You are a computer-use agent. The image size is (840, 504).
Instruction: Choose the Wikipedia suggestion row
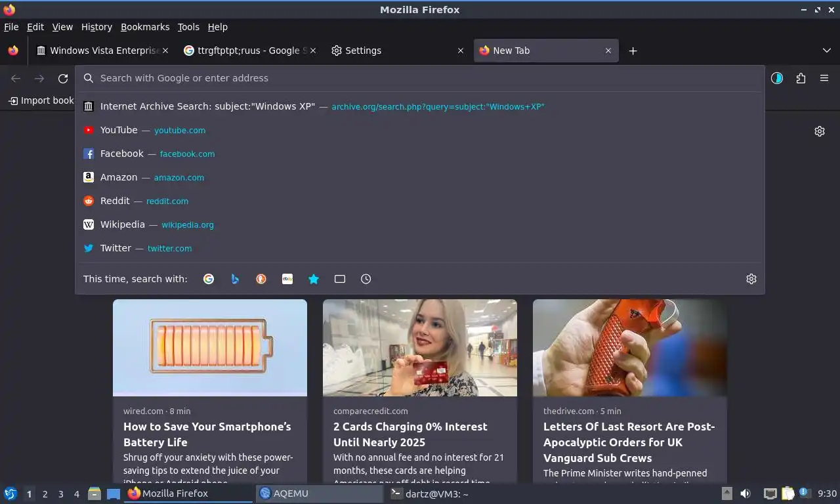click(420, 224)
